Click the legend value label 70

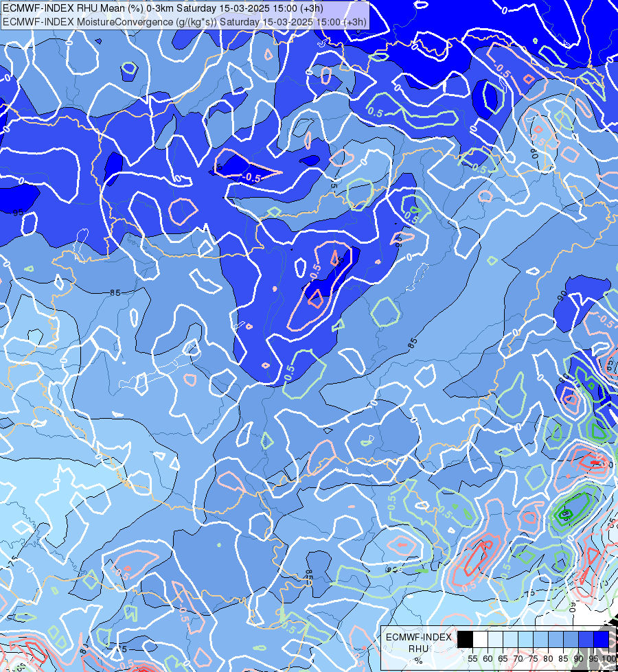click(518, 659)
